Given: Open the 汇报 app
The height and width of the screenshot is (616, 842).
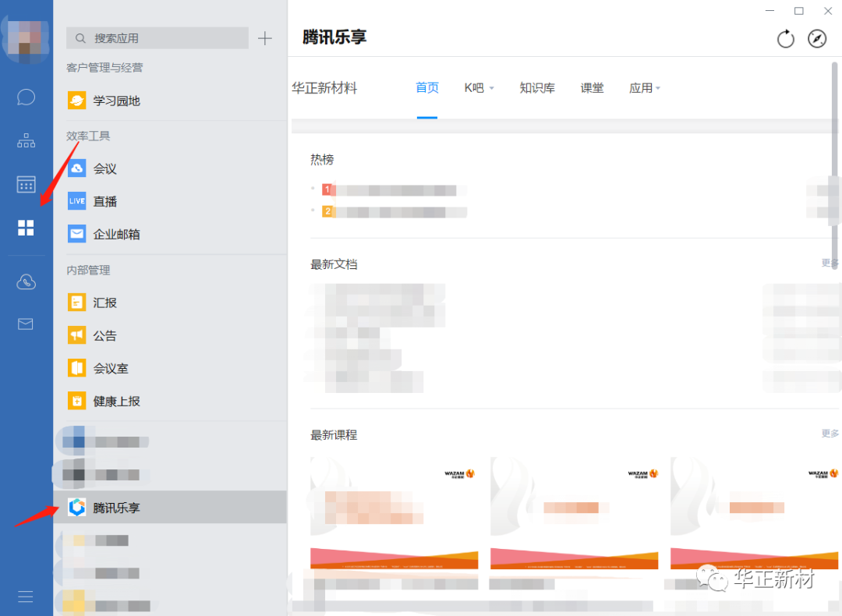Looking at the screenshot, I should (x=171, y=303).
